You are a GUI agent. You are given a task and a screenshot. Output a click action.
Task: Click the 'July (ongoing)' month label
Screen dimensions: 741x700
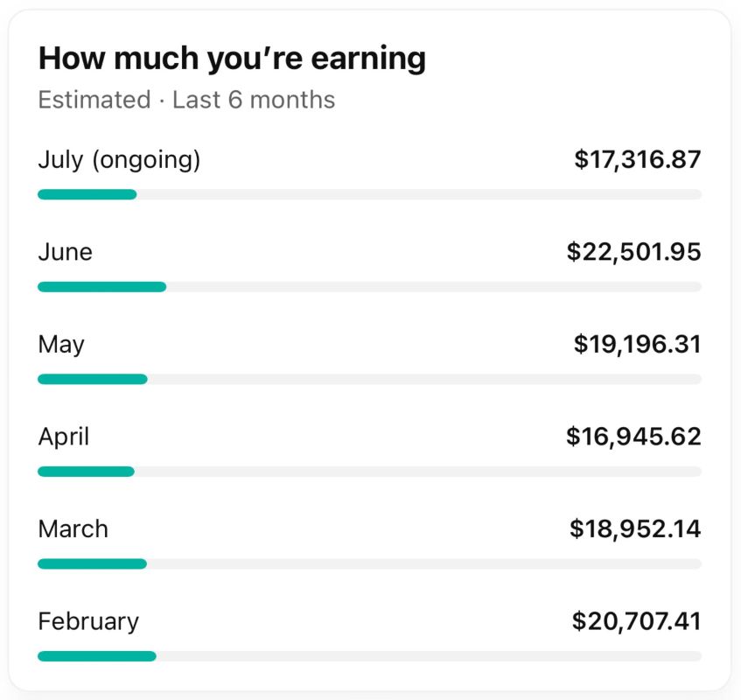coord(118,159)
